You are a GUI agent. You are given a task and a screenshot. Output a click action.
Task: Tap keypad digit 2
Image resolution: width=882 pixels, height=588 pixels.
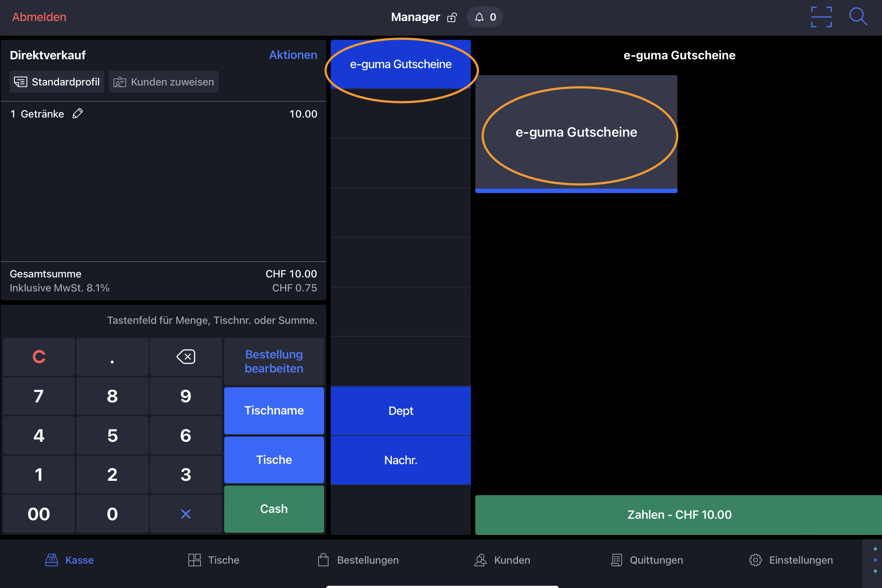[x=112, y=475]
